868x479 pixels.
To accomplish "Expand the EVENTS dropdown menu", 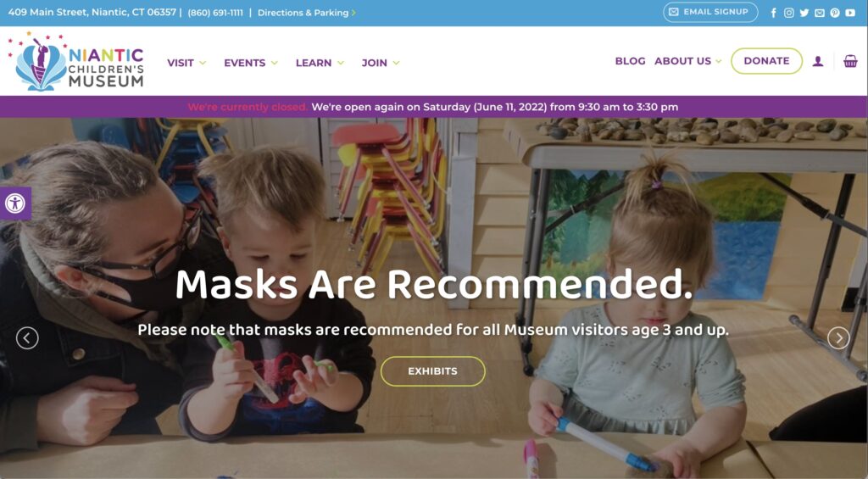I will tap(251, 63).
